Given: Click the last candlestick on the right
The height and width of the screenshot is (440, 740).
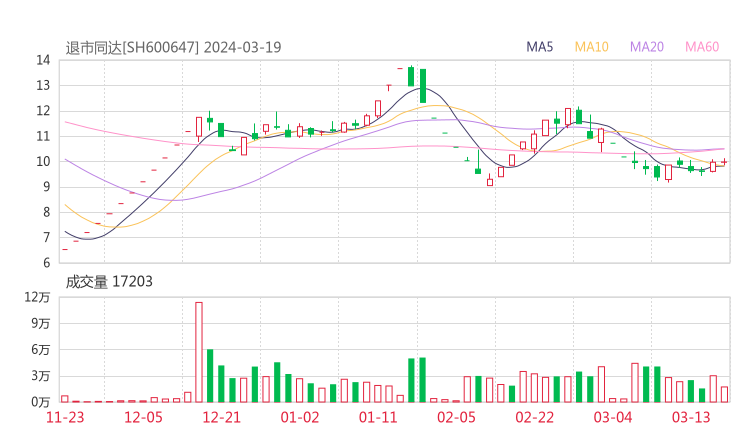Looking at the screenshot, I should 724,162.
